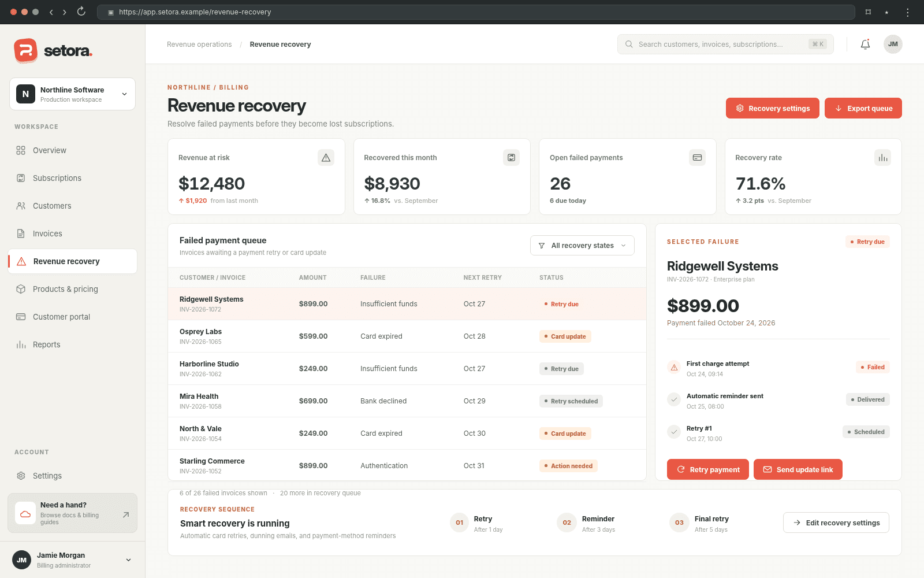Open notifications bell

coord(865,45)
